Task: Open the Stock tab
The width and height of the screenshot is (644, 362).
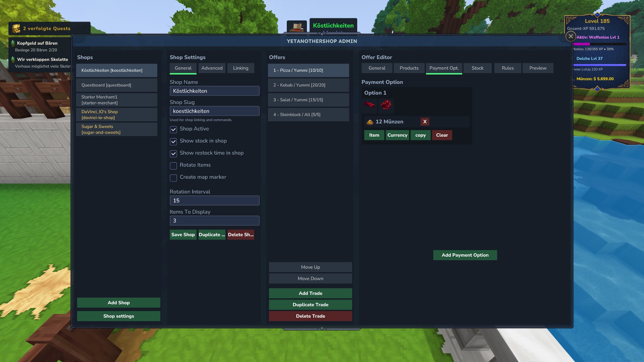Action: click(477, 68)
